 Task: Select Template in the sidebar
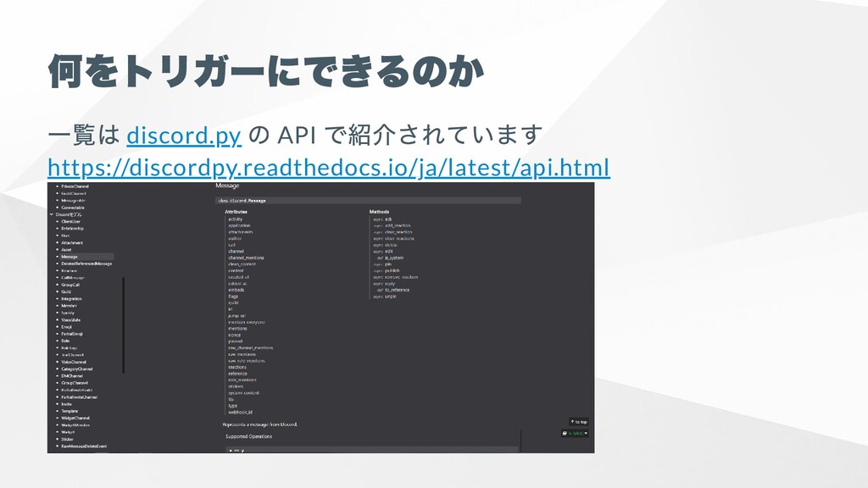pos(70,411)
